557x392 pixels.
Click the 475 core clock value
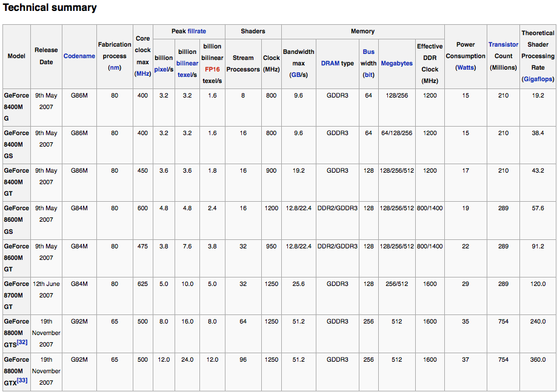(143, 247)
